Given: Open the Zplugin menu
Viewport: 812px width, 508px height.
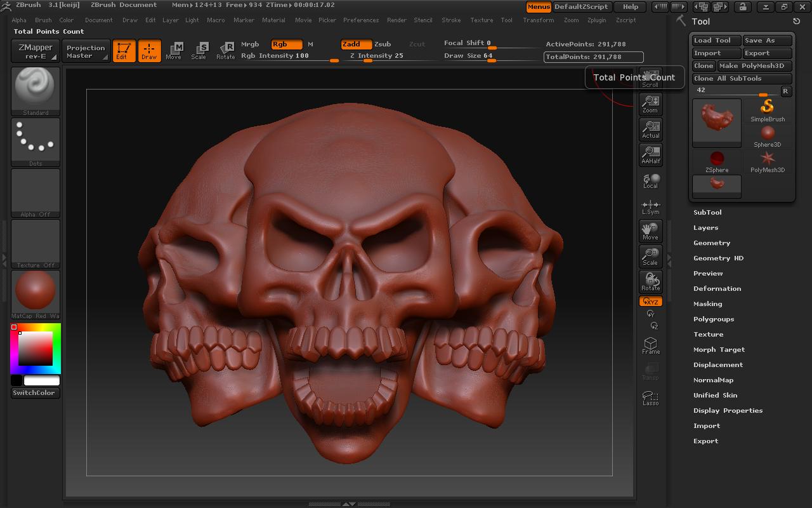Looking at the screenshot, I should pyautogui.click(x=596, y=20).
